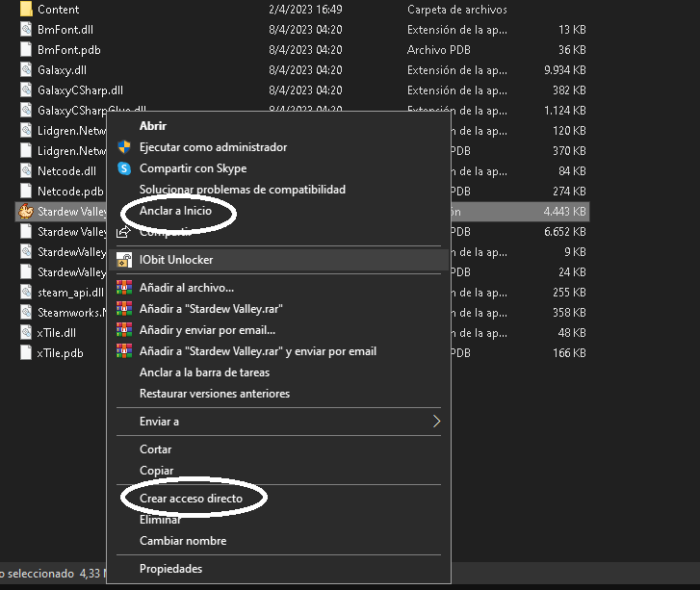Screen dimensions: 700x590
Task: Select Crear acceso directo
Action: [191, 499]
